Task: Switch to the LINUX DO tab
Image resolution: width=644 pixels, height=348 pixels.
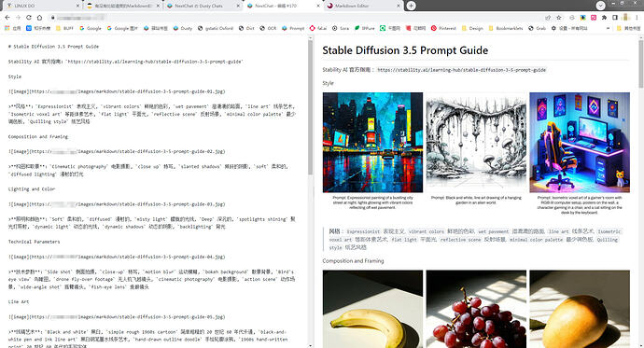Action: point(41,6)
